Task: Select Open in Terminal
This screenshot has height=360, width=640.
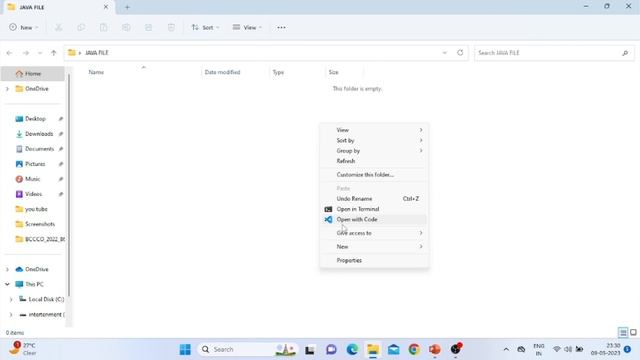Action: pyautogui.click(x=374, y=209)
